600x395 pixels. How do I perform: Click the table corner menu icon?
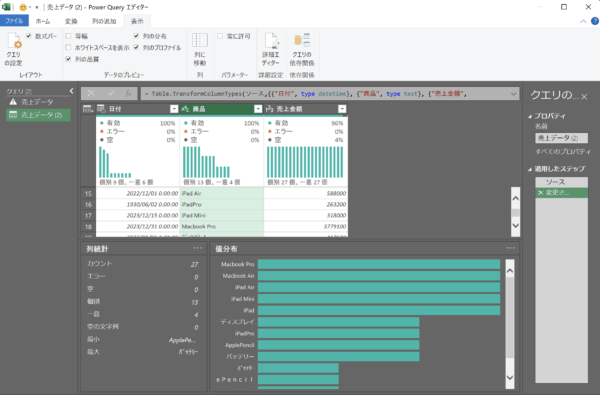coord(88,109)
